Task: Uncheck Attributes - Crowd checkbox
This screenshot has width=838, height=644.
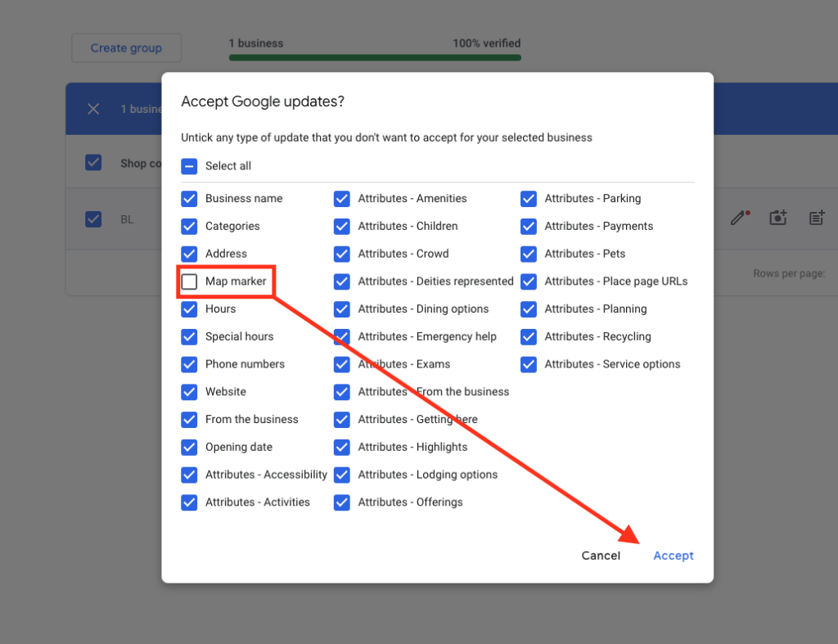Action: tap(342, 254)
